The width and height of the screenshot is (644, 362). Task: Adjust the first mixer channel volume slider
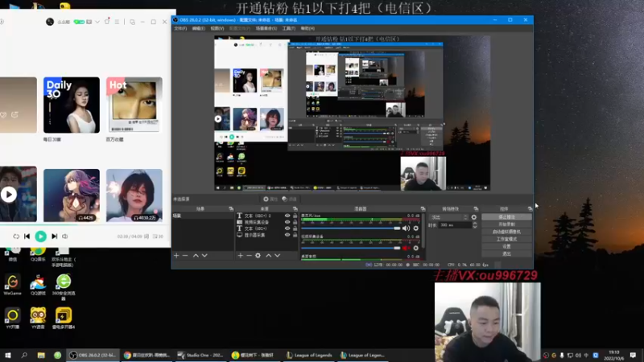point(351,228)
